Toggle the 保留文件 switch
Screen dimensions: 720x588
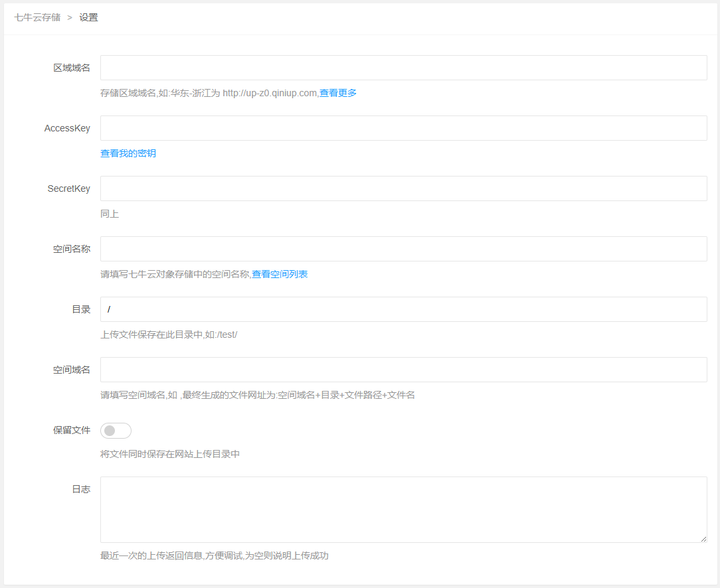(116, 431)
